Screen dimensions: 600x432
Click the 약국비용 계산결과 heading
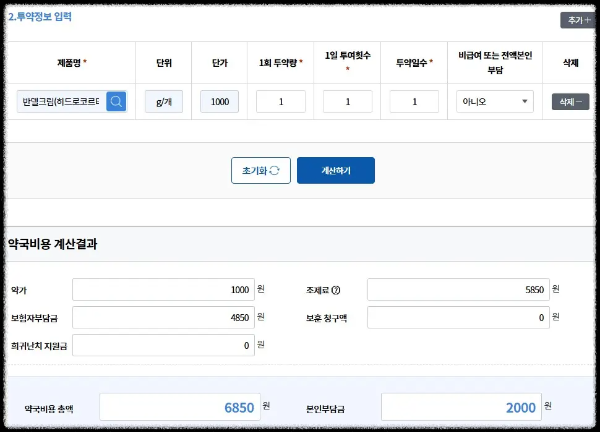(x=52, y=244)
